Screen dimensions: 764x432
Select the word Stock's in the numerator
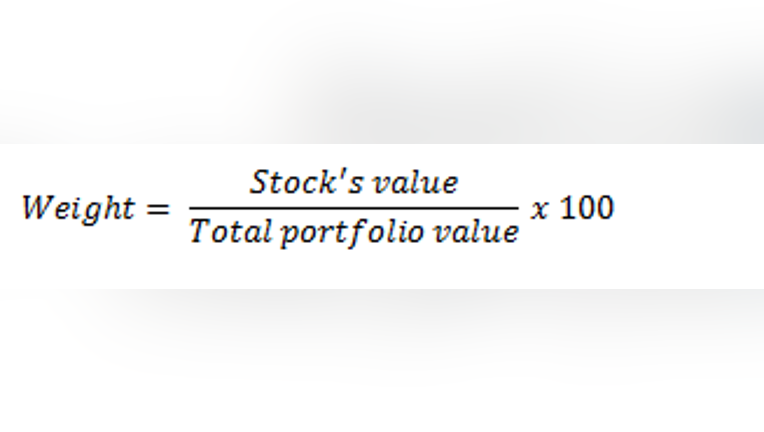(x=306, y=183)
